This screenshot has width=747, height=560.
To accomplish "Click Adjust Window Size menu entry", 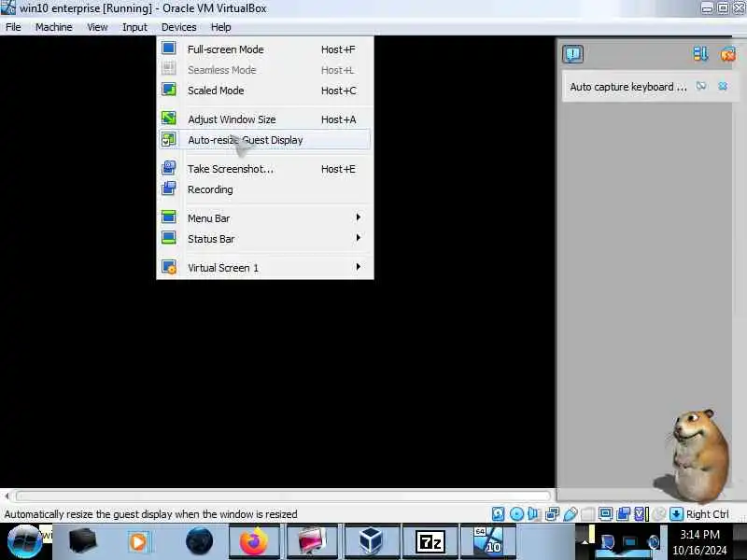I will [x=265, y=119].
